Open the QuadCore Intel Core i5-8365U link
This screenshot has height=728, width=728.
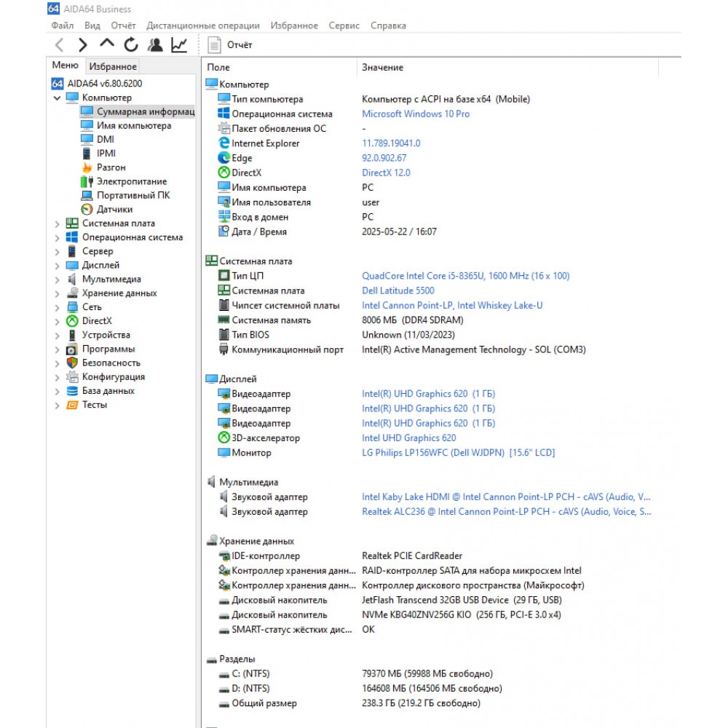tap(465, 276)
